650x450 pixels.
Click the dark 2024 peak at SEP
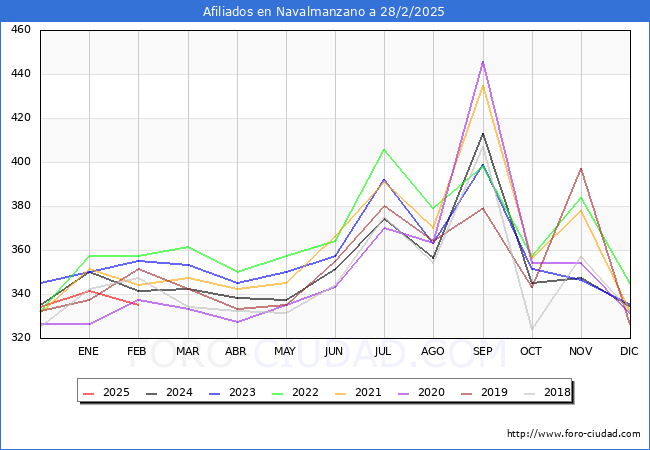click(x=483, y=133)
